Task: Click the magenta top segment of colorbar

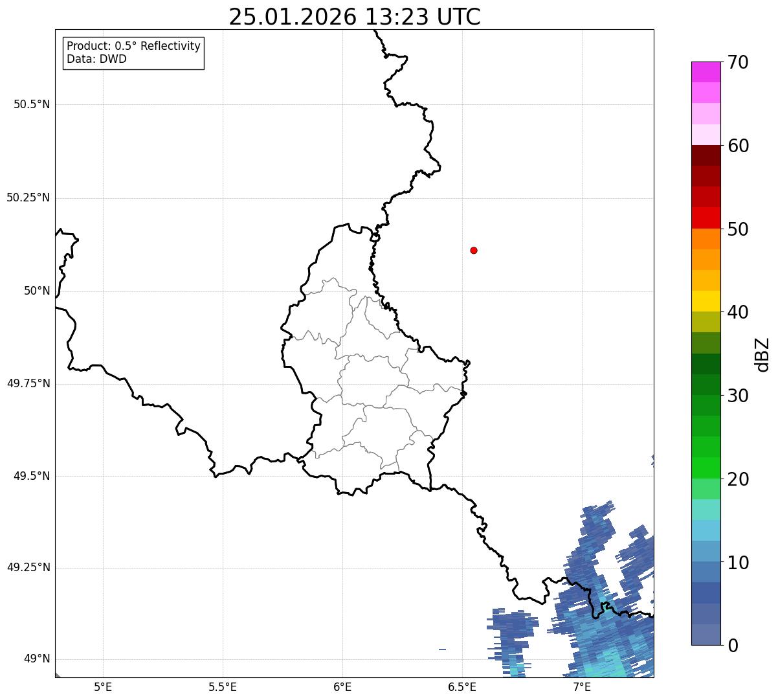Action: 706,72
